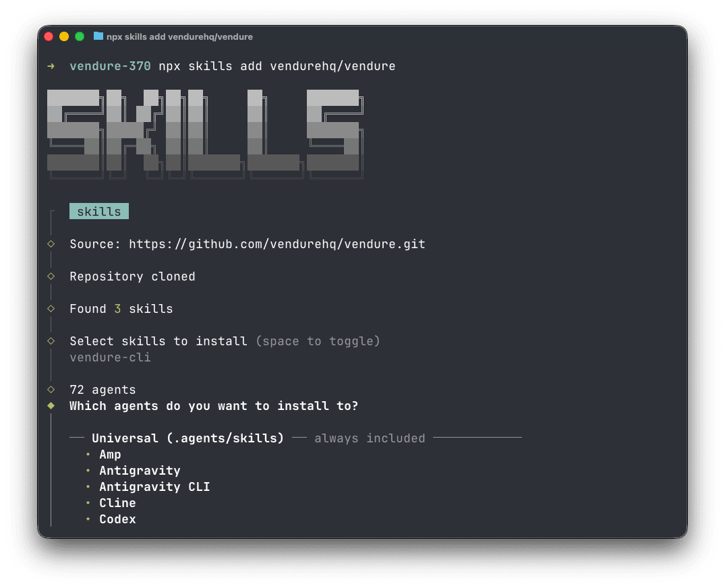Click the '(space to toggle)' hint
This screenshot has height=588, width=725.
click(x=318, y=341)
